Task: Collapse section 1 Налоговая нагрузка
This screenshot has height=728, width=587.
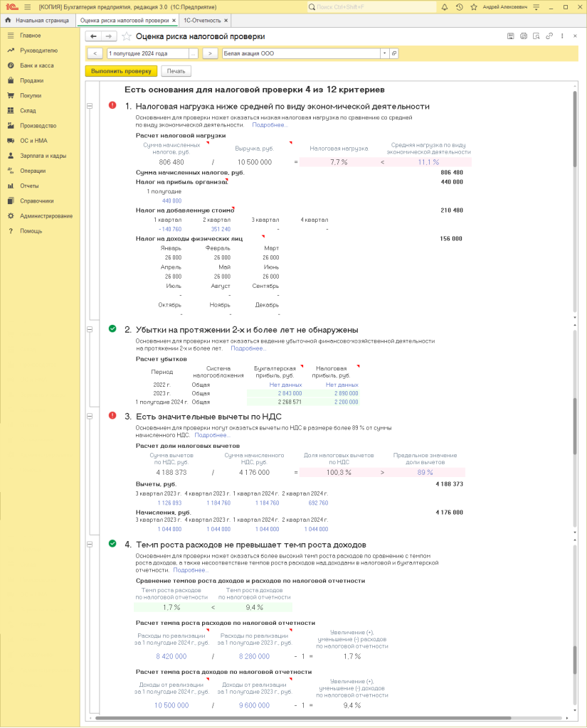Action: [x=90, y=106]
